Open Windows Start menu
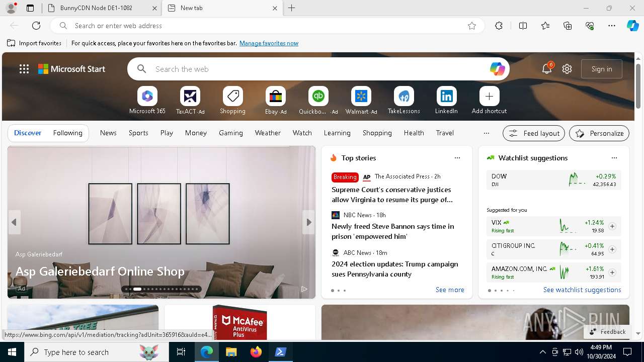This screenshot has width=644, height=362. click(x=12, y=352)
